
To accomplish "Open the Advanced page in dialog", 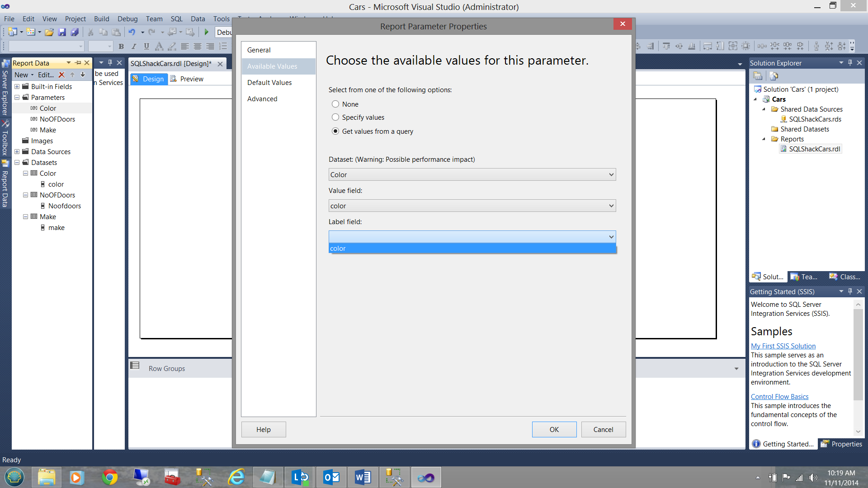I will click(x=262, y=99).
